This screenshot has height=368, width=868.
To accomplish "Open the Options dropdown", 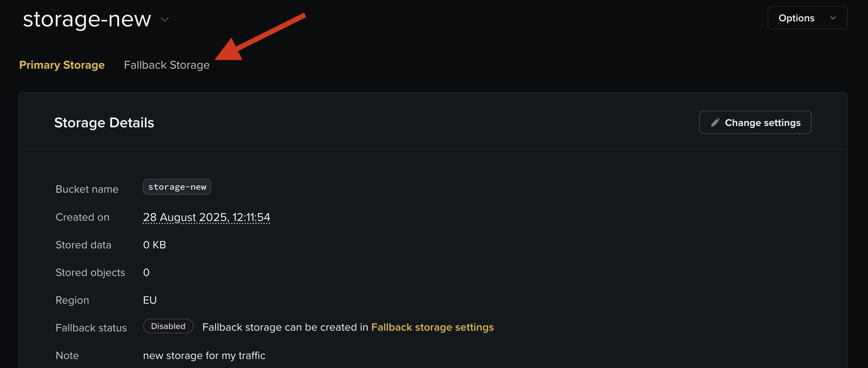I will pos(807,18).
